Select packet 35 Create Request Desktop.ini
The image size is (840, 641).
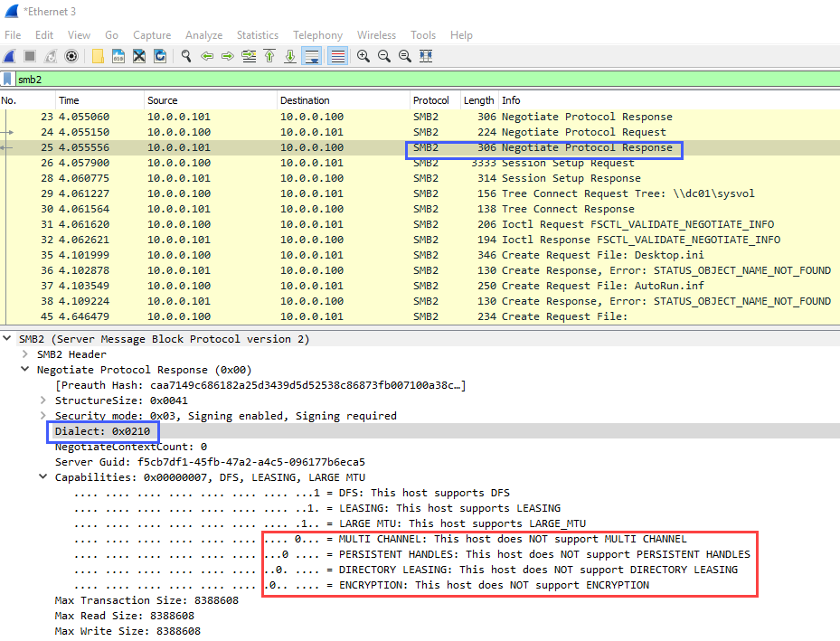420,256
